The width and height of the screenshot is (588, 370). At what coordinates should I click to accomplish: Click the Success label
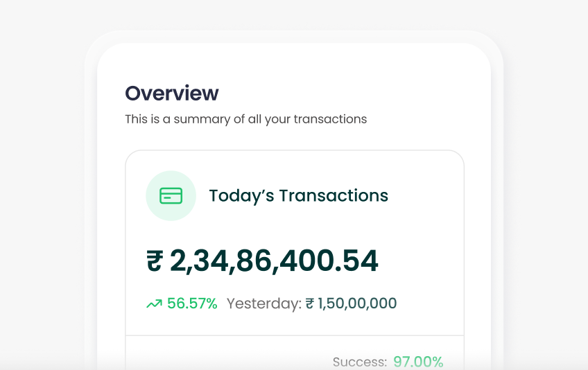click(x=359, y=362)
